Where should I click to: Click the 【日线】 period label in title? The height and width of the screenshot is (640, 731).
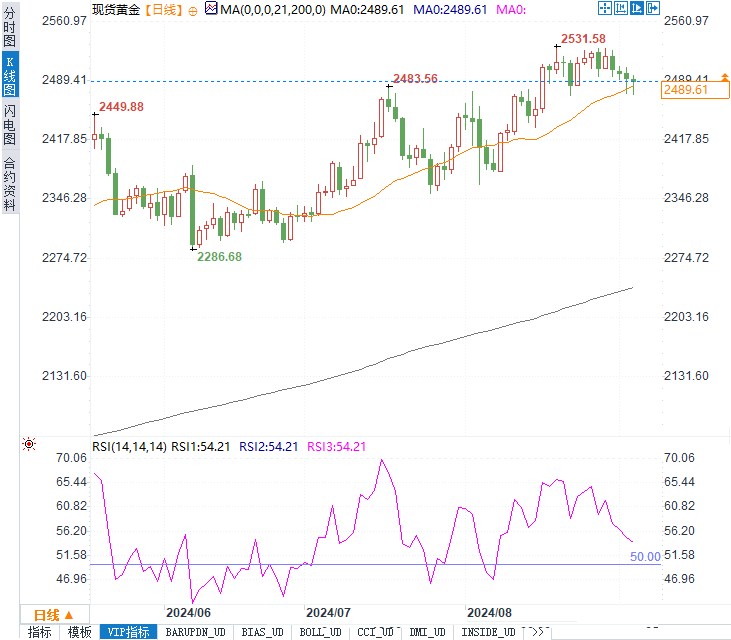tap(163, 9)
